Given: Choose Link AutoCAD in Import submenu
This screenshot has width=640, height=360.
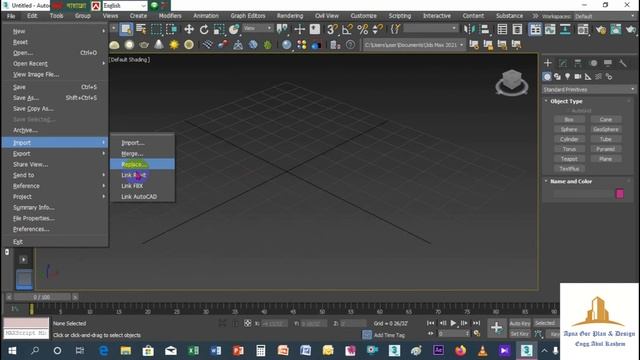Looking at the screenshot, I should click(x=142, y=196).
